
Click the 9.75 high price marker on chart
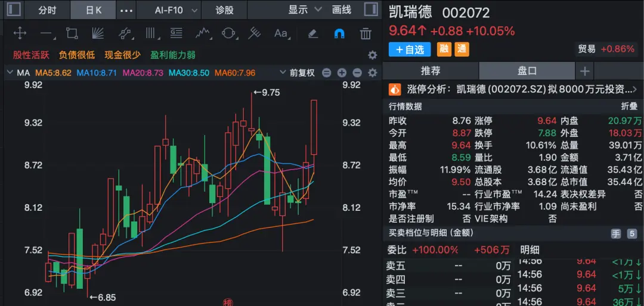click(x=267, y=93)
